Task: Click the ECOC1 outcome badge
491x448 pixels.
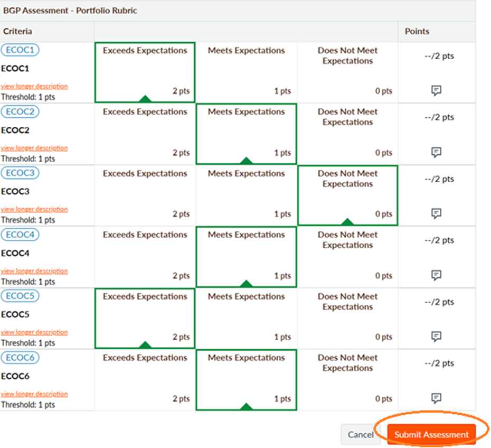Action: [20, 50]
